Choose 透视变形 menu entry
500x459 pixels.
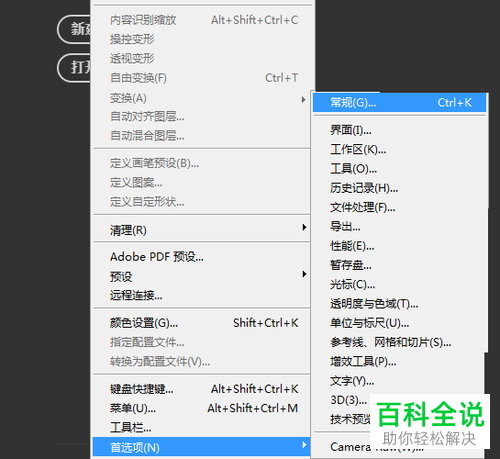click(x=202, y=59)
